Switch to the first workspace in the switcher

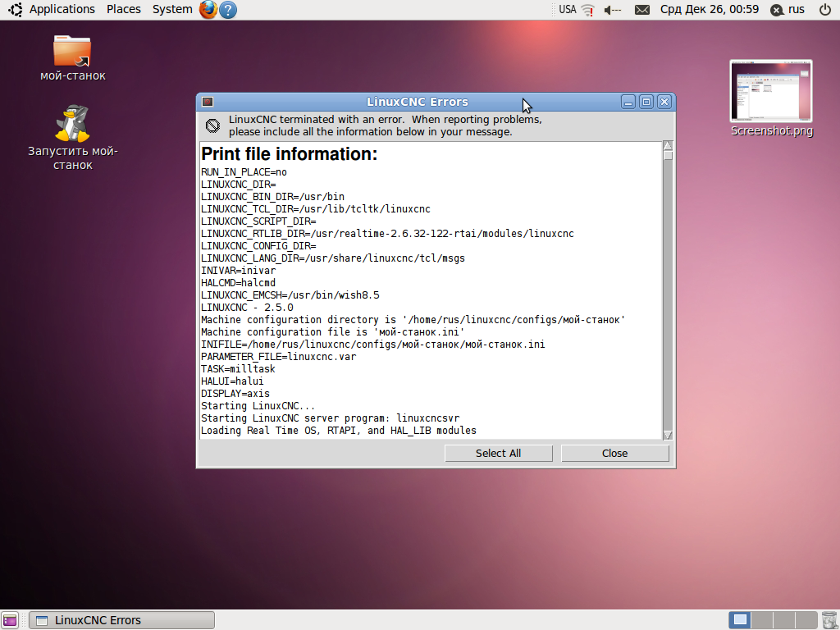(740, 620)
